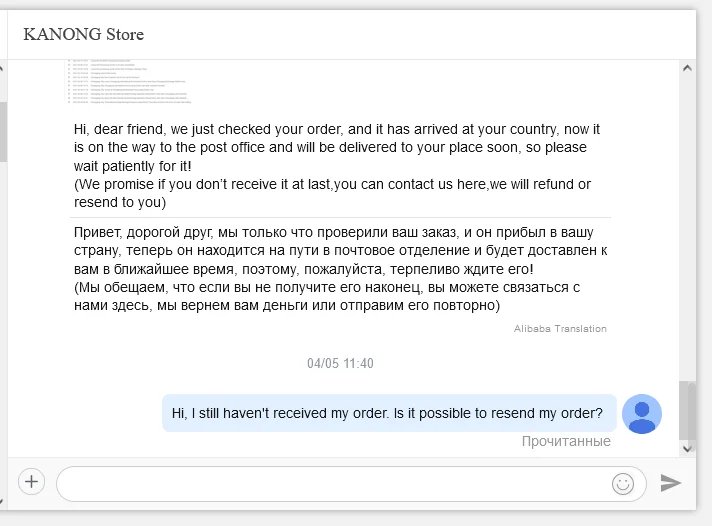Click the message text input field
The image size is (712, 526).
(x=330, y=484)
